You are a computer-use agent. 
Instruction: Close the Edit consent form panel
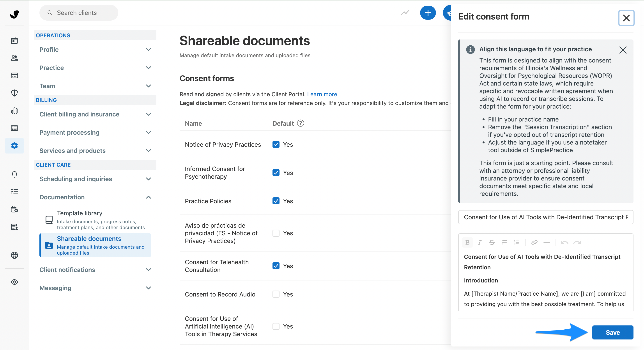coord(626,18)
